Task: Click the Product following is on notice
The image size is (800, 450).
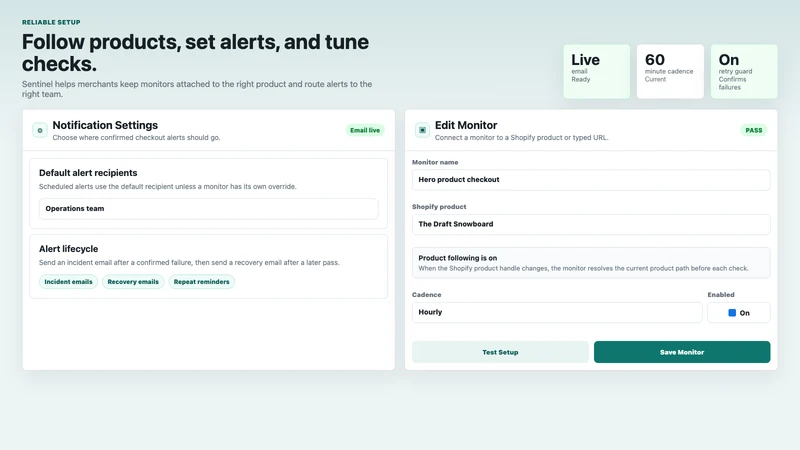Action: (x=591, y=263)
